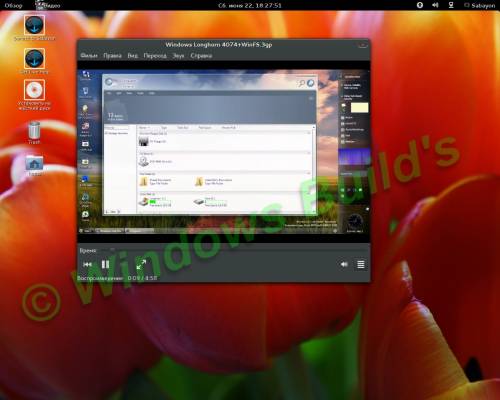500x400 pixels.
Task: Pause the video playback
Action: [105, 264]
